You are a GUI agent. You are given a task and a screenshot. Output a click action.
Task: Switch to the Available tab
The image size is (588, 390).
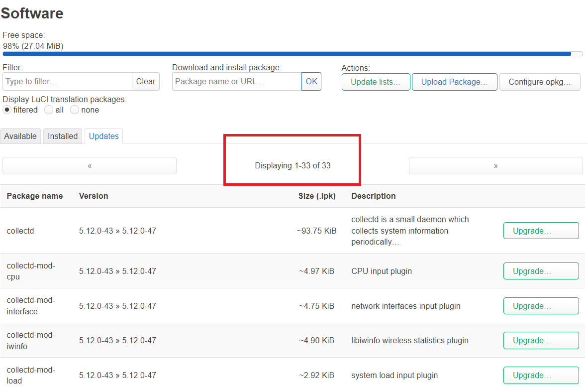coord(20,136)
